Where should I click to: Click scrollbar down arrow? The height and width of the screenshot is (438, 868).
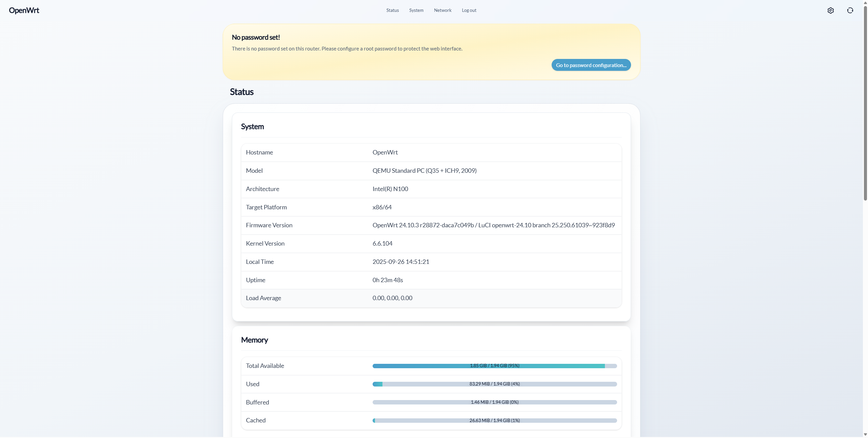pos(865,434)
